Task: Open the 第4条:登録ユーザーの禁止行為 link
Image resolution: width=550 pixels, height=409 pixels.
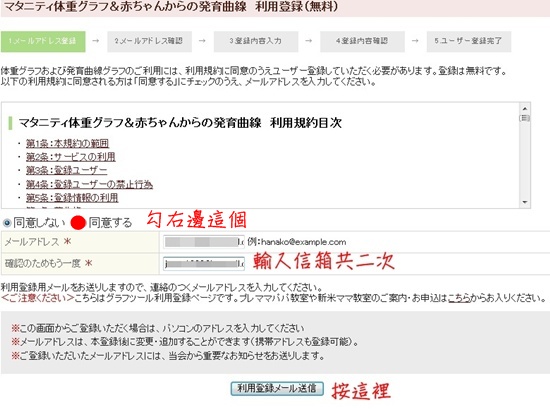Action: click(89, 184)
